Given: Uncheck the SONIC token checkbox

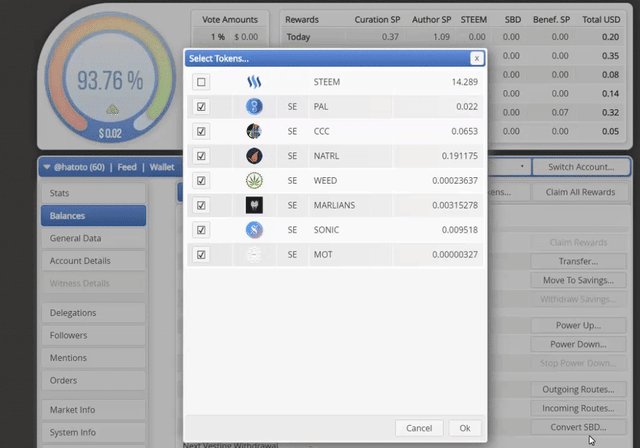Looking at the screenshot, I should tap(201, 230).
